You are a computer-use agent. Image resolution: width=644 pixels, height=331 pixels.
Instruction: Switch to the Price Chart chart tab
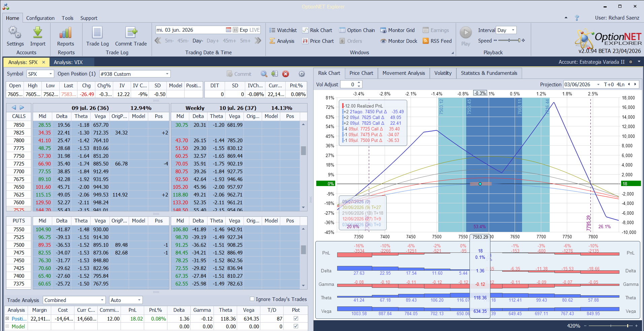point(361,73)
